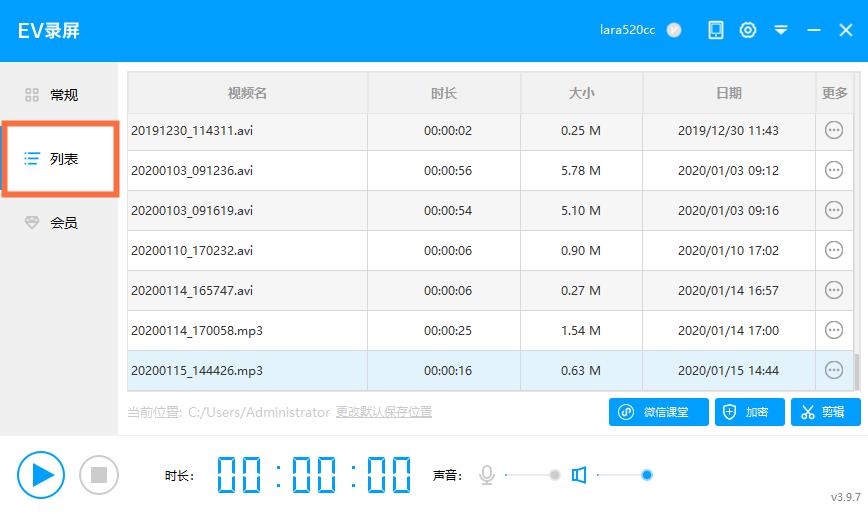Open more options for 20200115_144426.mp3
Screen dimensions: 868x514
[833, 370]
